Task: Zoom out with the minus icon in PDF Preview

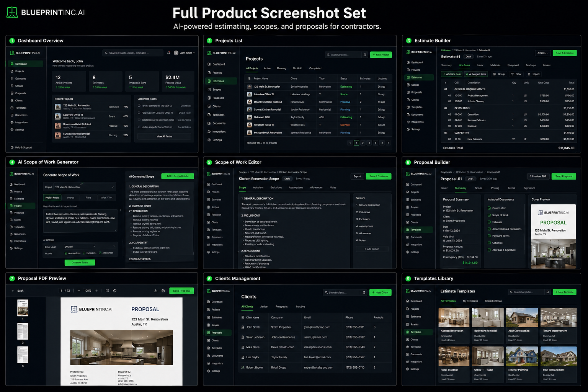Action: [79, 291]
